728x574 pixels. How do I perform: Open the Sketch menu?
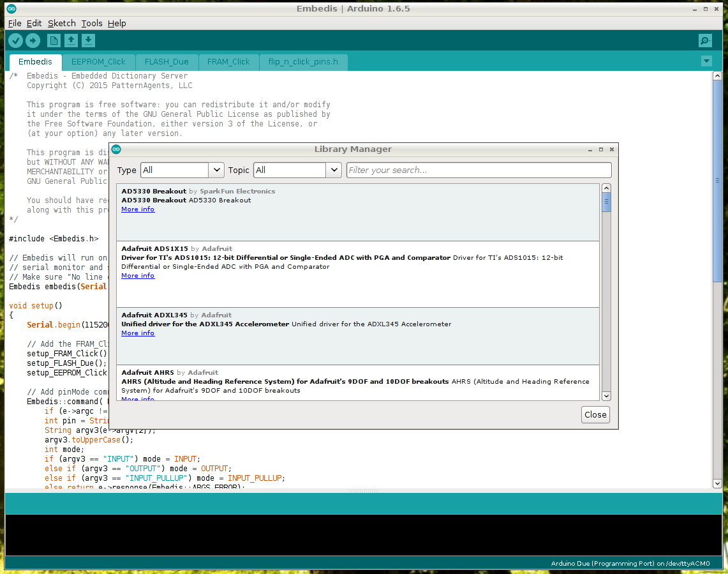pyautogui.click(x=61, y=23)
